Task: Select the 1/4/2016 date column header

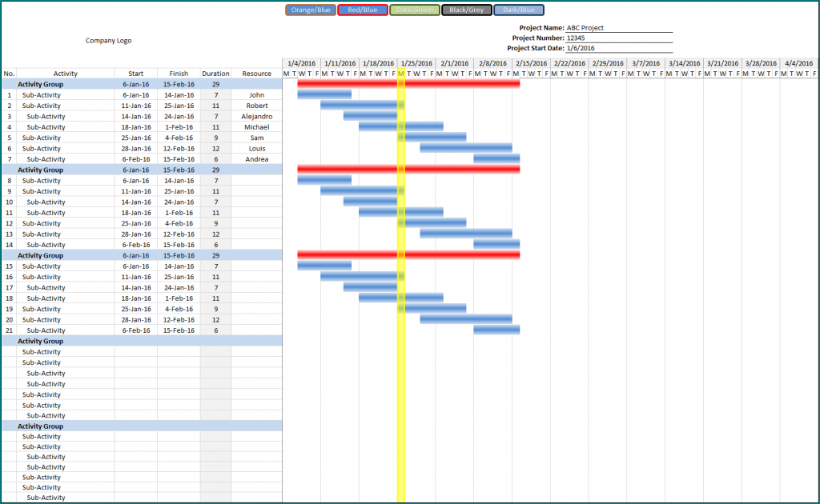Action: pos(300,62)
